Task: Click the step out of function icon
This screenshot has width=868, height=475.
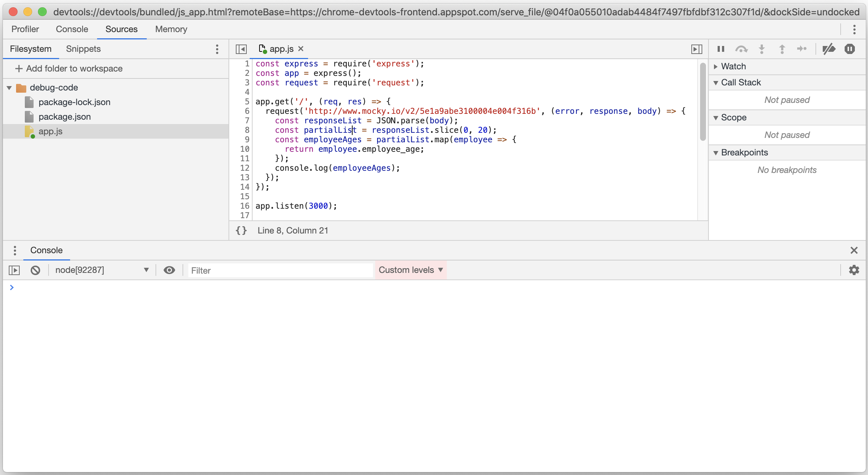Action: [782, 49]
